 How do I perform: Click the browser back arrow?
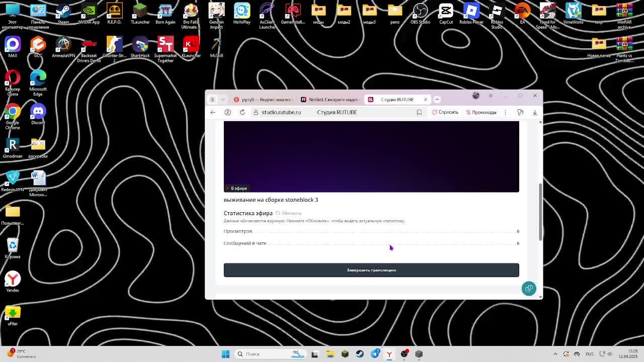(x=213, y=112)
